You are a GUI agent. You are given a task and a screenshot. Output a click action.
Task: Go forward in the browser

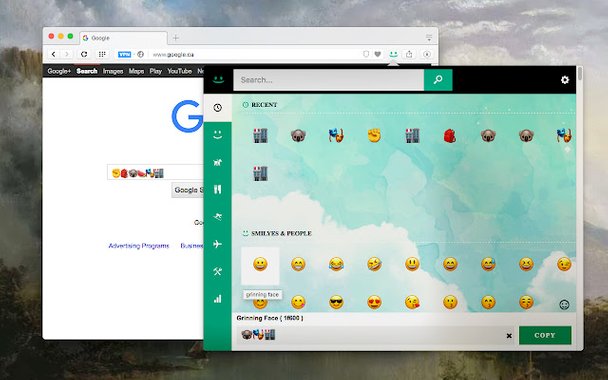[67, 54]
